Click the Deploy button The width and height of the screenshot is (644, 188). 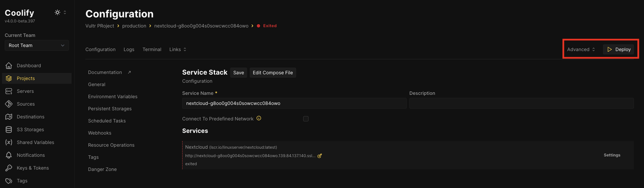tap(618, 49)
